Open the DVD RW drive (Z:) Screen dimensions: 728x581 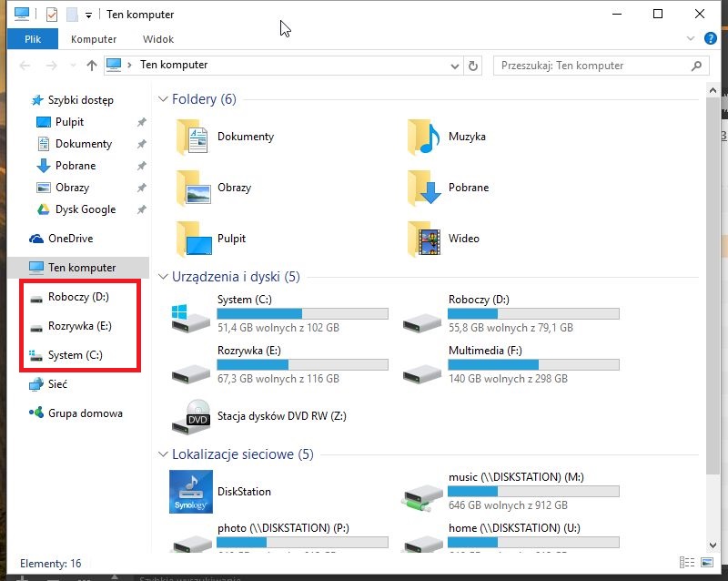pyautogui.click(x=192, y=417)
